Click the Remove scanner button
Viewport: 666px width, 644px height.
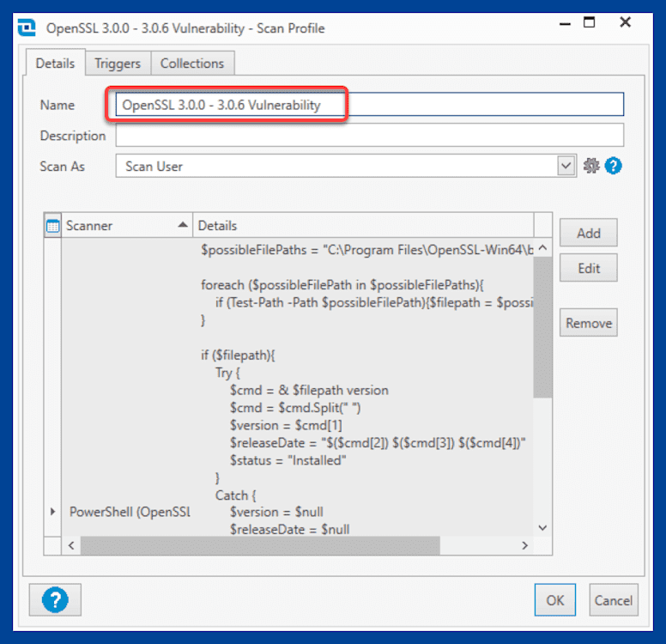click(588, 323)
